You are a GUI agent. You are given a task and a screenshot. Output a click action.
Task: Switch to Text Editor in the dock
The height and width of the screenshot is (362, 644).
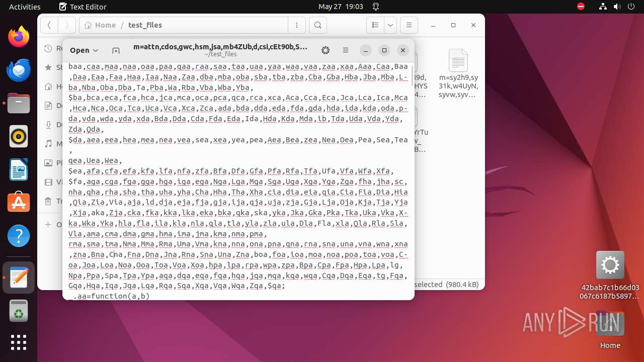click(x=19, y=278)
